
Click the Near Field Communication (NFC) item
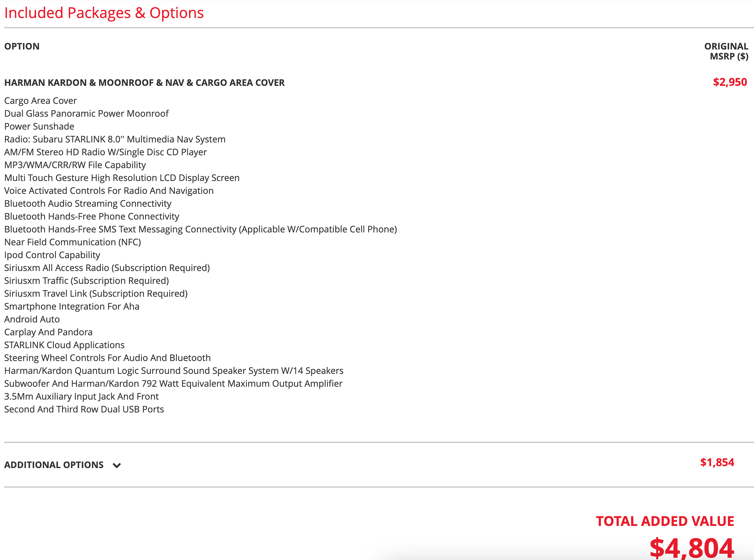click(72, 242)
